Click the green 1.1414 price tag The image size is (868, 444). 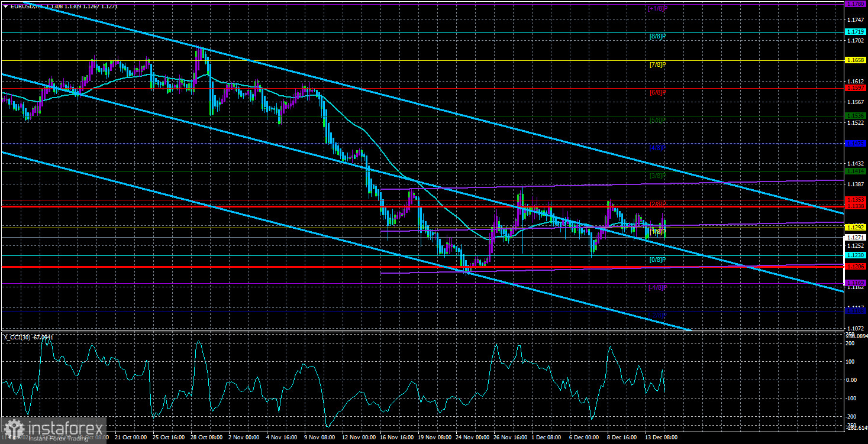tap(856, 171)
